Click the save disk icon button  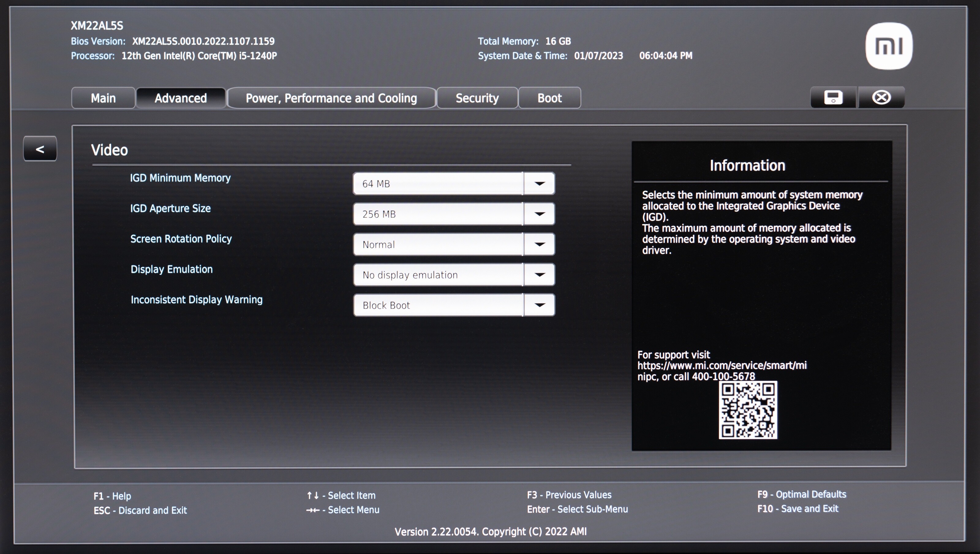pos(833,97)
